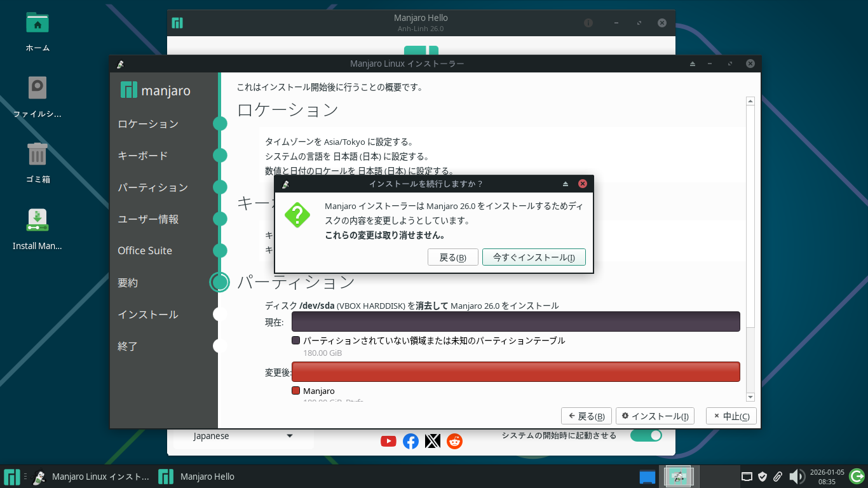
Task: Open the ホーム desktop folder icon
Action: [37, 24]
